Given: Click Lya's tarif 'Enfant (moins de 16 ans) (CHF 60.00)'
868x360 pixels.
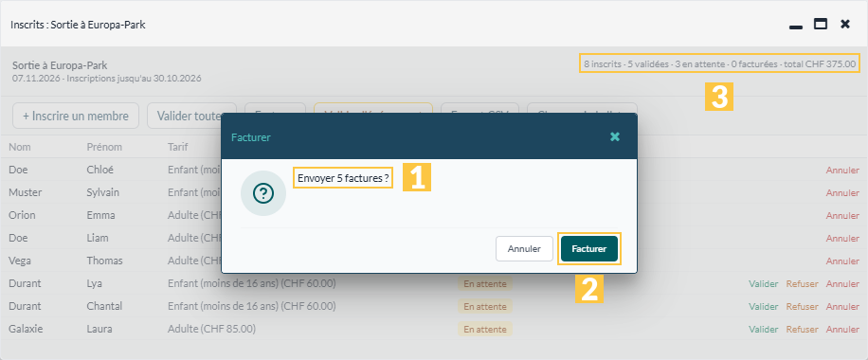Looking at the screenshot, I should point(252,283).
